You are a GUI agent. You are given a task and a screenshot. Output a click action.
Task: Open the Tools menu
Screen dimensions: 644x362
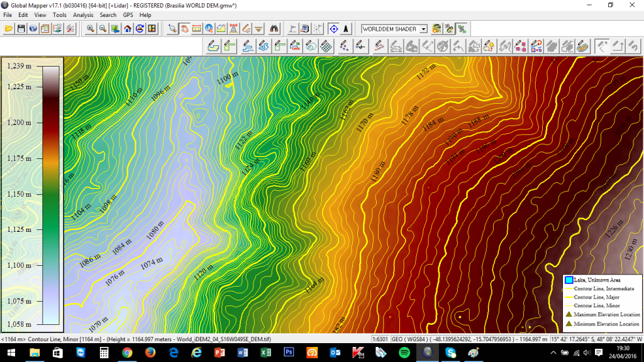click(60, 14)
